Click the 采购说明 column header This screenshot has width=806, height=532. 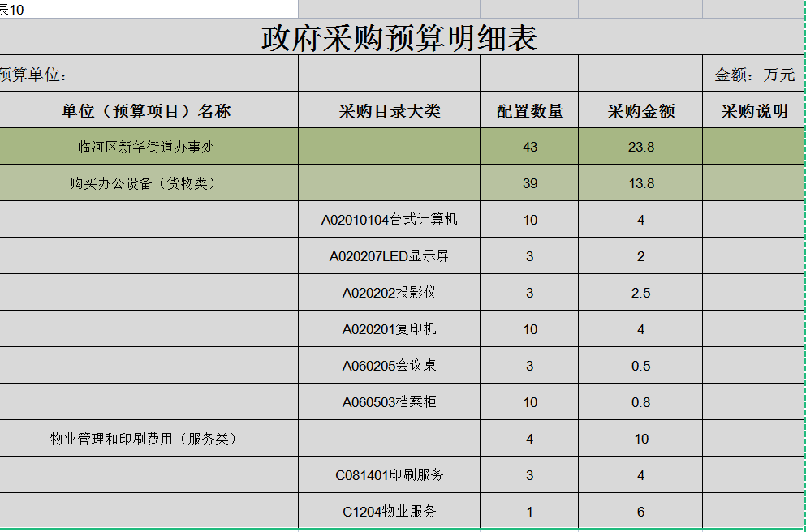tap(753, 110)
